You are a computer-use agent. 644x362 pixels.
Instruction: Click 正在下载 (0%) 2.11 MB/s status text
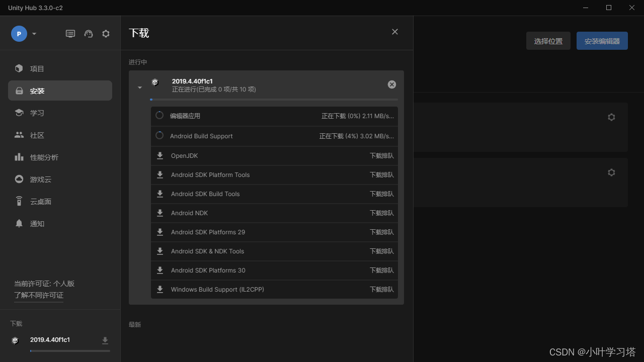(358, 116)
